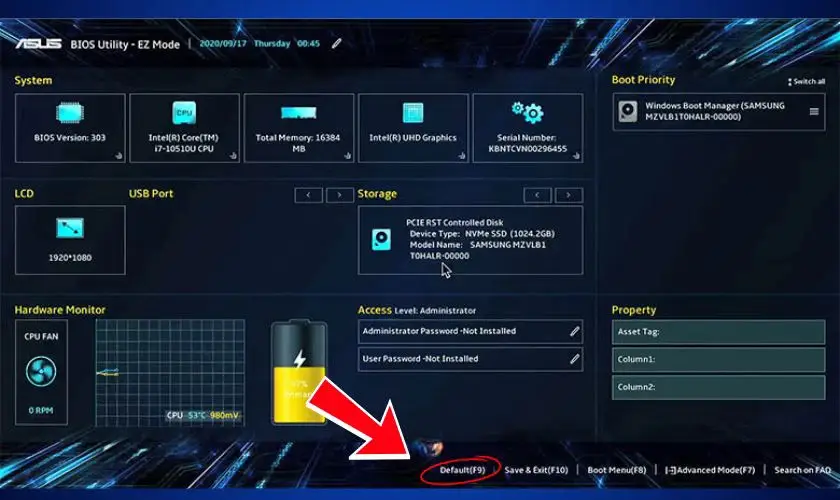Screen dimensions: 840x500
Task: Click the boot entry reorder handle
Action: click(x=814, y=111)
